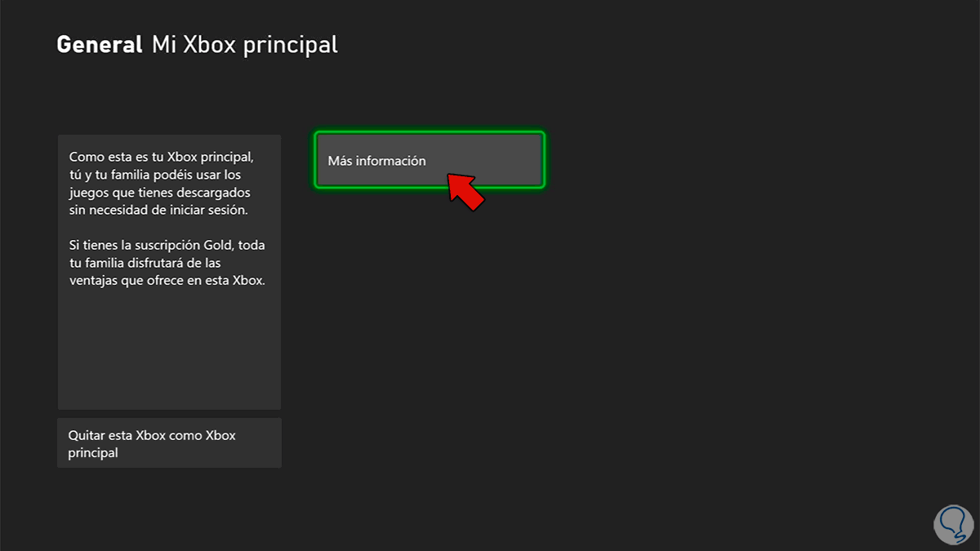Click the paragraph starting 'Si tienes la suscripción Gold'

(167, 263)
